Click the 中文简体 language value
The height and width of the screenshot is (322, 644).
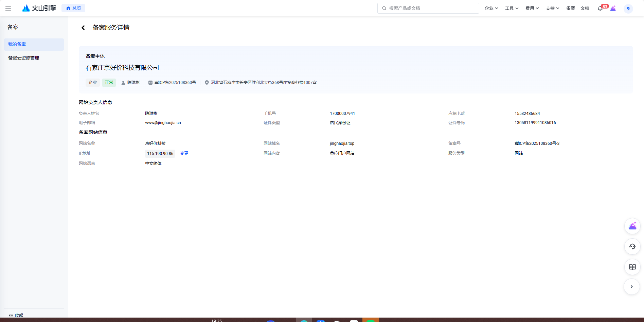153,164
